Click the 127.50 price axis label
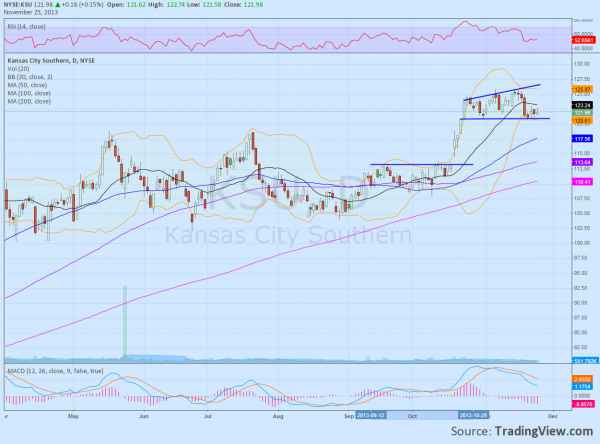The image size is (600, 444). [582, 79]
